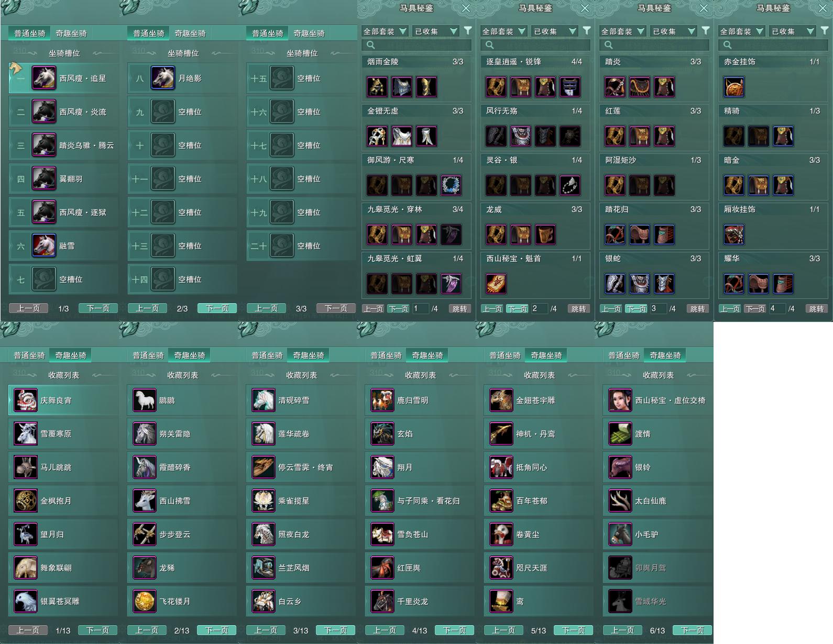Click the 照夜白龙 horse icon
Image resolution: width=833 pixels, height=644 pixels.
point(264,535)
